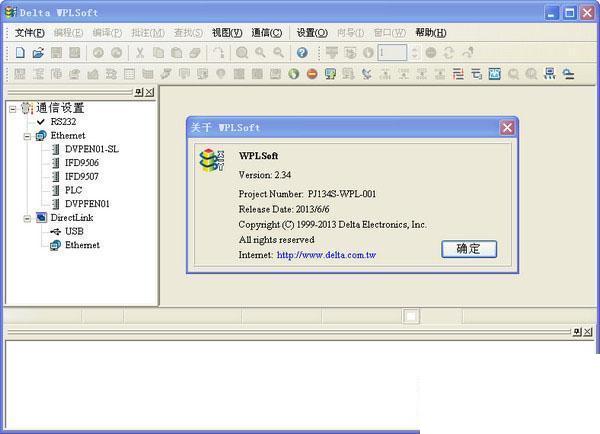Open the 设置(O) menu
600x434 pixels.
(312, 33)
